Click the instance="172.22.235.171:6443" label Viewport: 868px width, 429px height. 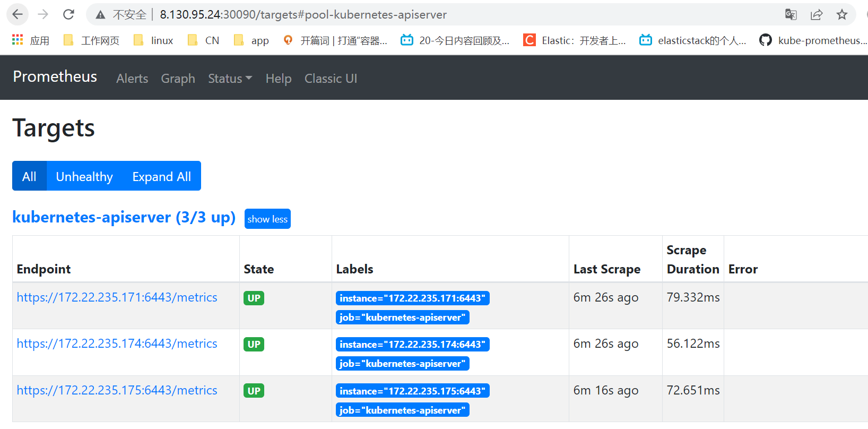(x=413, y=298)
